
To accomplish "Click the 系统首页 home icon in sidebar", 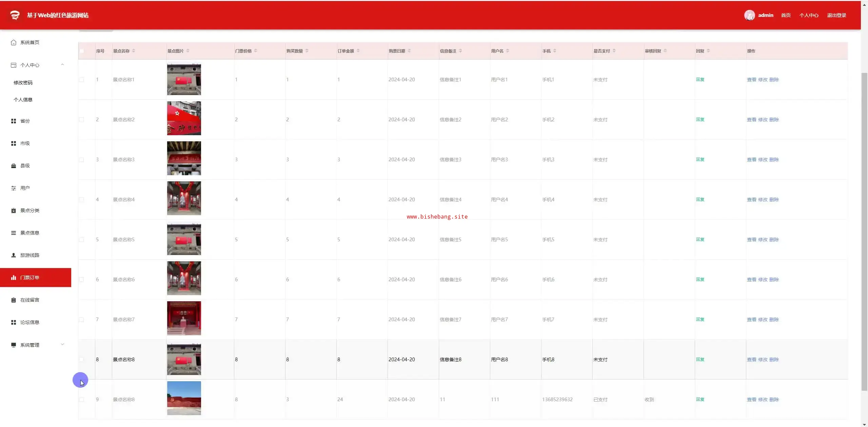I will (x=14, y=42).
